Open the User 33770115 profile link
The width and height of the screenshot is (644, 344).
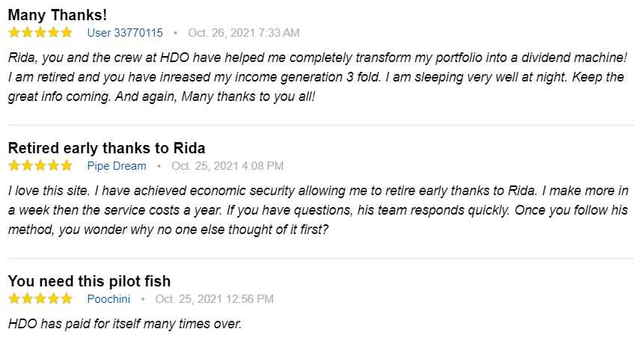point(125,33)
